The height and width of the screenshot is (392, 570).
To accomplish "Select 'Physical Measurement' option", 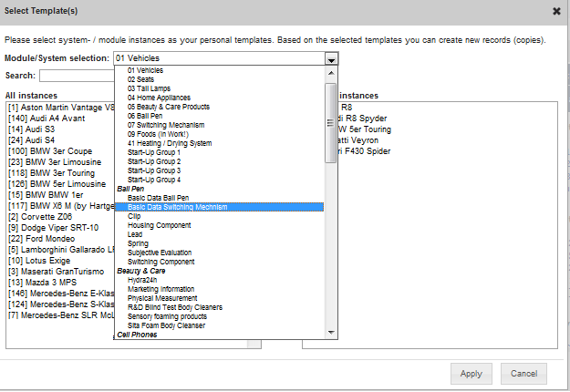I will [162, 298].
